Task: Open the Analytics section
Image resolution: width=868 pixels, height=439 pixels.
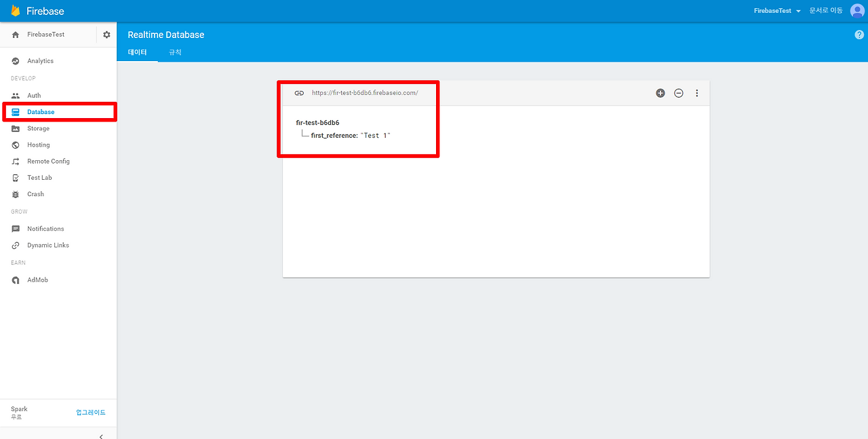Action: pyautogui.click(x=41, y=60)
